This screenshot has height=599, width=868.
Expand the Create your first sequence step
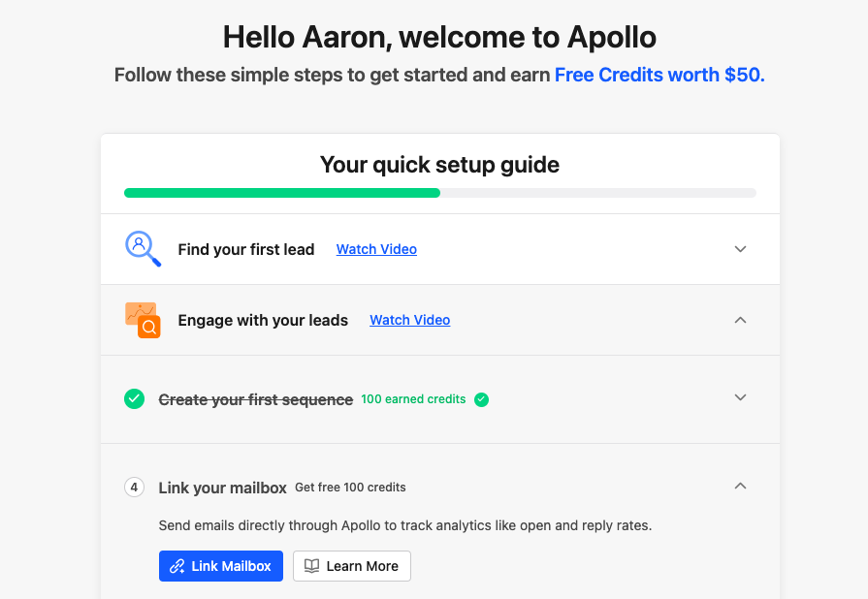coord(740,397)
